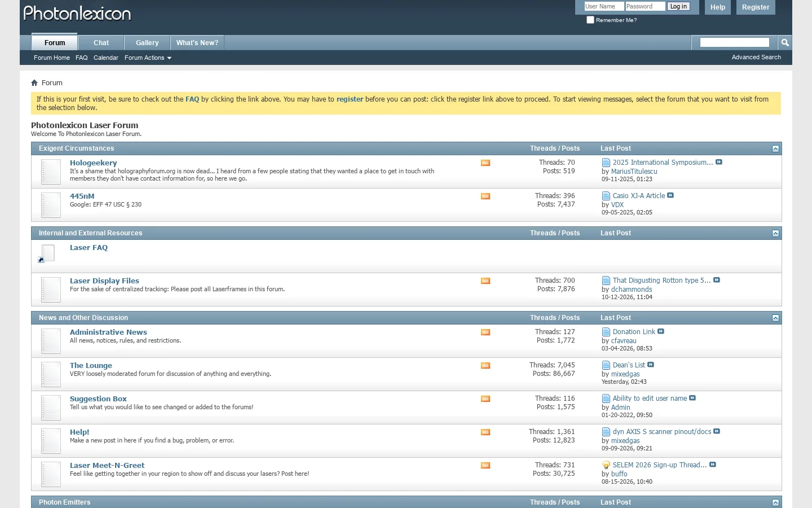Open the FAQ link in yellow notice
The width and height of the screenshot is (812, 508).
(192, 99)
